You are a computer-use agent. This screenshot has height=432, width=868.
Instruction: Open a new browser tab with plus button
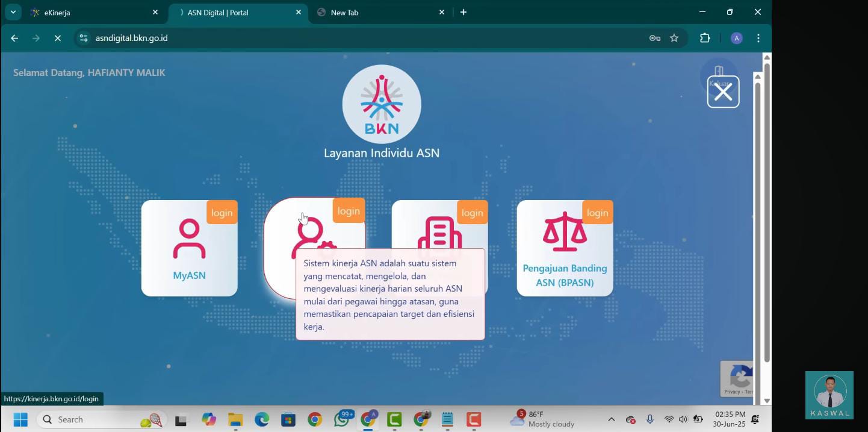(x=463, y=12)
